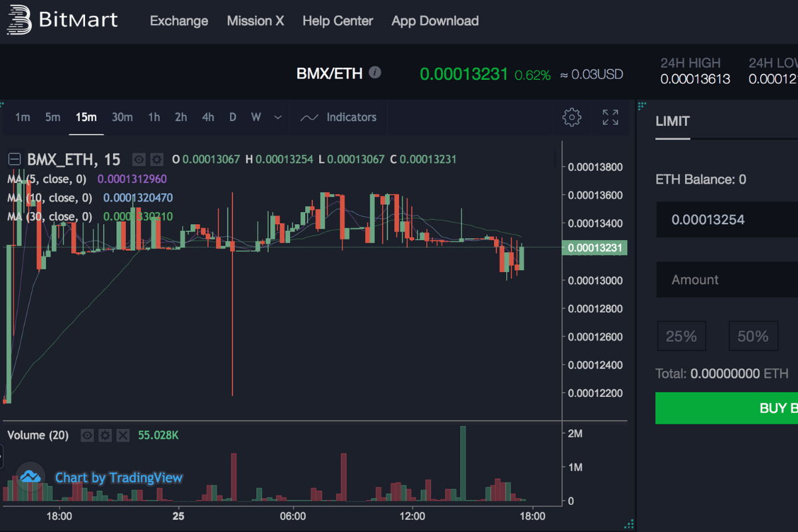
Task: Open the Exchange menu
Action: coord(179,21)
